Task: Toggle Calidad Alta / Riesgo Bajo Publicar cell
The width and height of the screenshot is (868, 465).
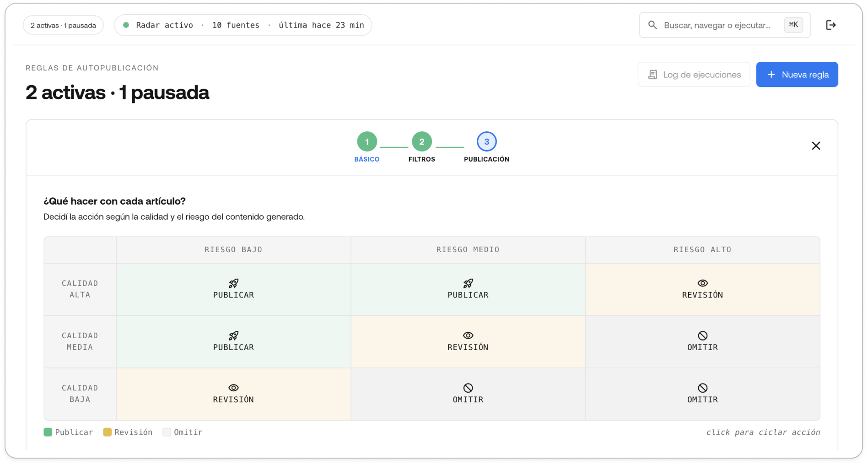Action: click(x=233, y=289)
